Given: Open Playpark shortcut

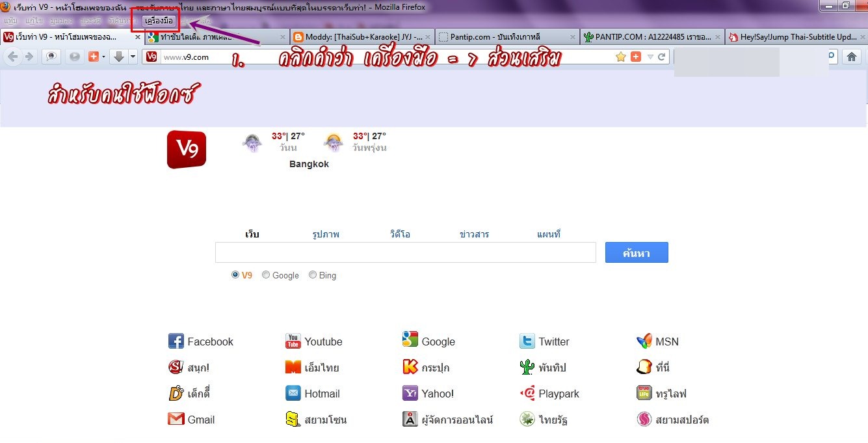Looking at the screenshot, I should pos(549,394).
